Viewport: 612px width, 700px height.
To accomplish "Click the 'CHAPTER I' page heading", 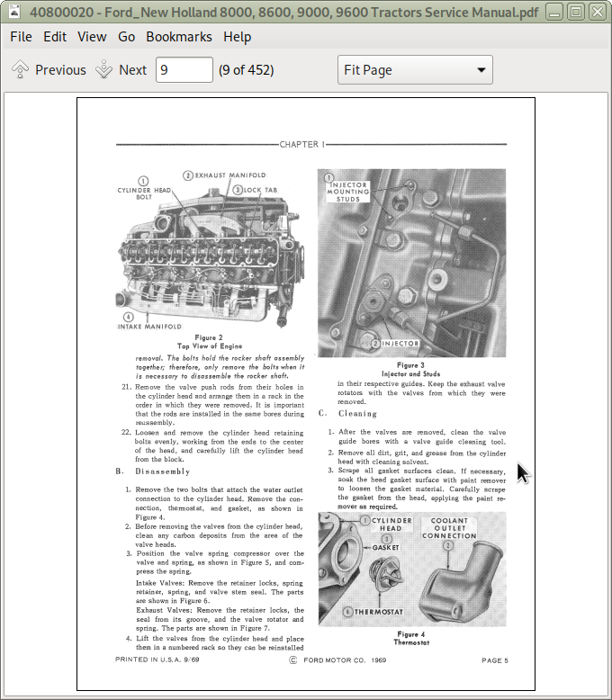I will (302, 144).
